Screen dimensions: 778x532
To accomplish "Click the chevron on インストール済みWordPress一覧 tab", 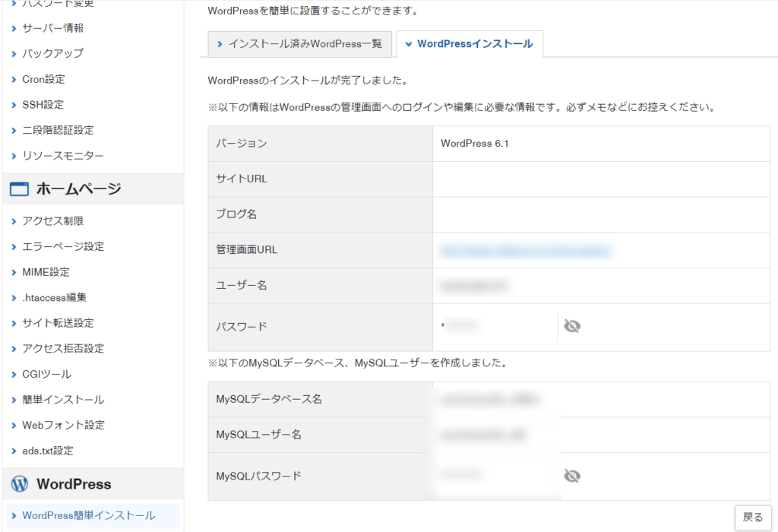I will click(220, 44).
